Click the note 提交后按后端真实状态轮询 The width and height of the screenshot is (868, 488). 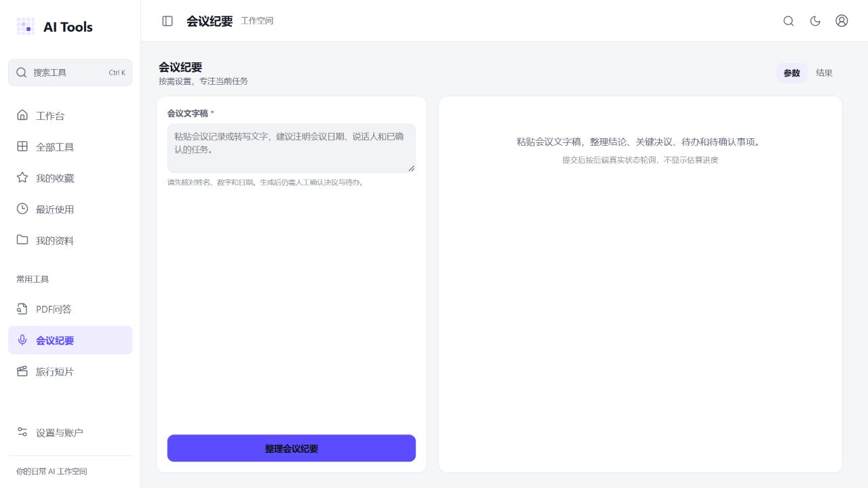pyautogui.click(x=640, y=160)
